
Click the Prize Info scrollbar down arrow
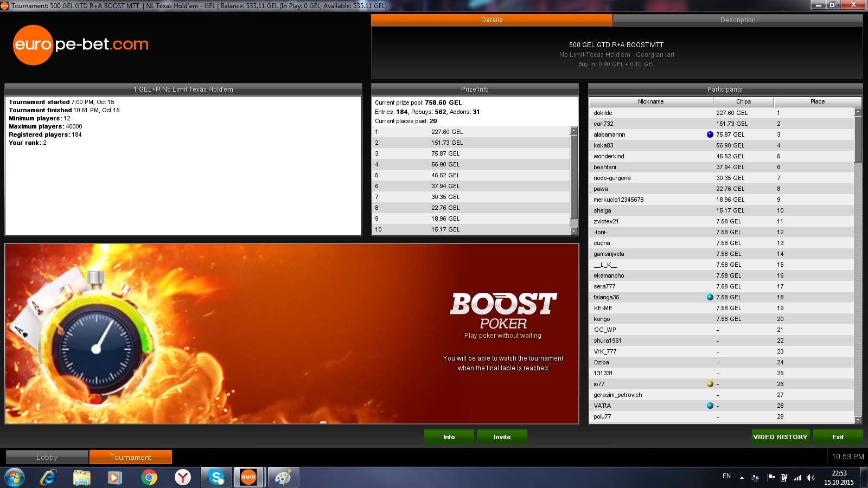coord(574,232)
